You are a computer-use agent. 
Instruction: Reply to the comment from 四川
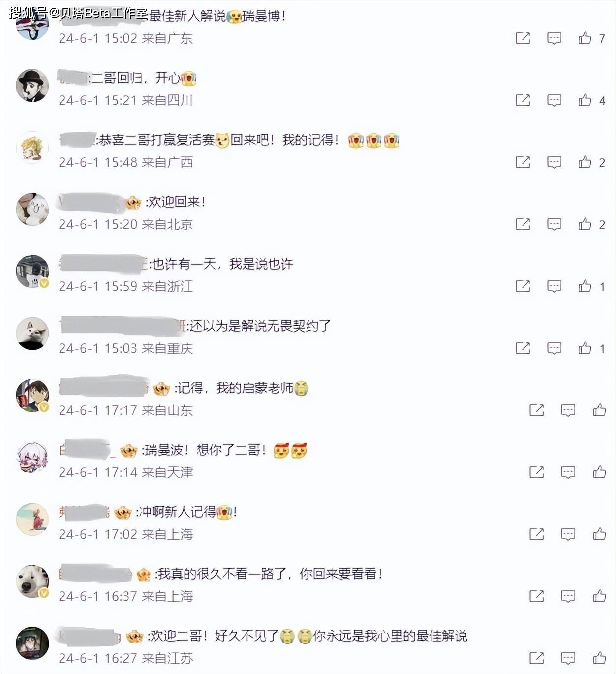554,100
